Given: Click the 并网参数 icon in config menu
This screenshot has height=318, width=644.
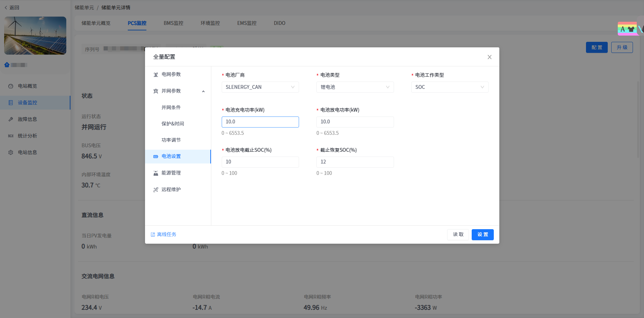Looking at the screenshot, I should pos(156,91).
